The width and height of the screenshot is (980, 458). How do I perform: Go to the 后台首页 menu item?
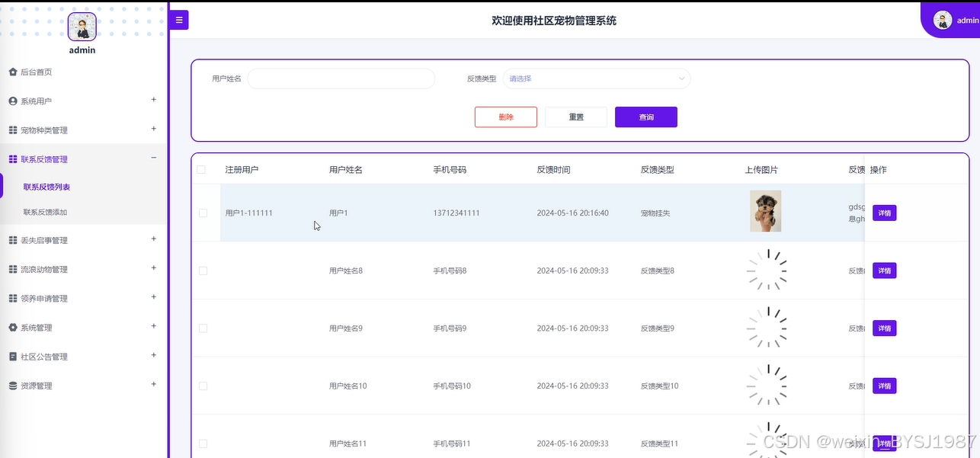(x=82, y=72)
